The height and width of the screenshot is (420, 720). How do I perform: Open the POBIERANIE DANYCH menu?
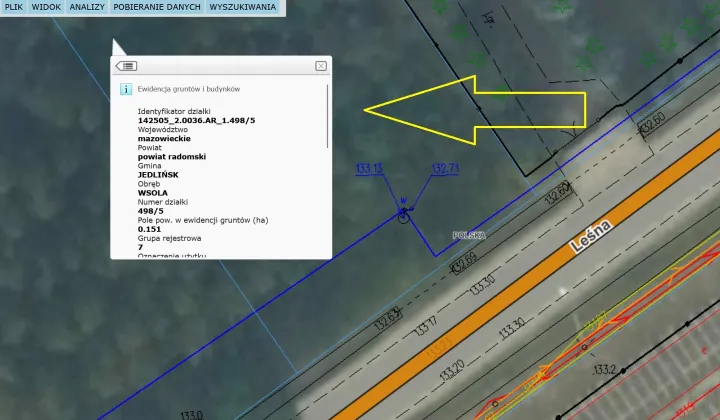pyautogui.click(x=157, y=7)
